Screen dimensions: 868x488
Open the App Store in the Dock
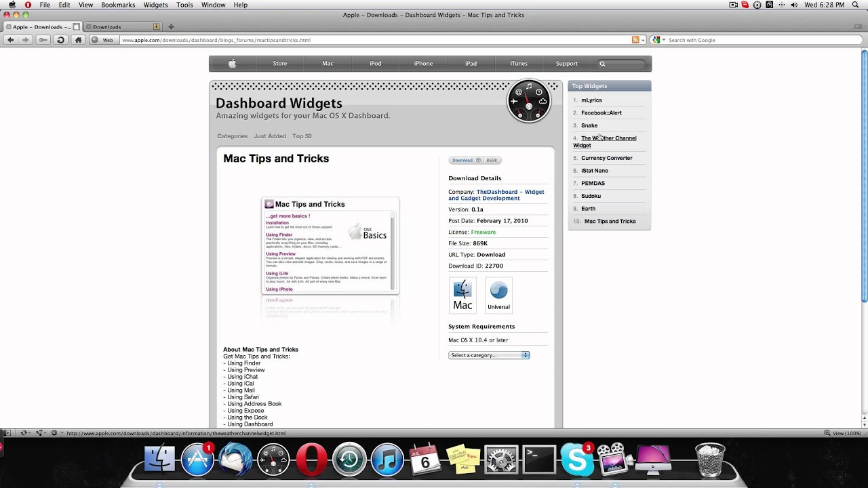[x=198, y=460]
